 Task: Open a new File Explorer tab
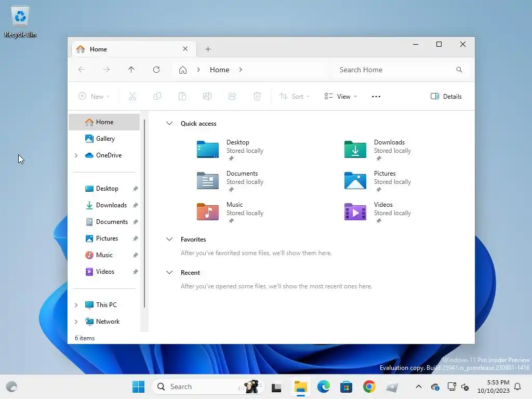tap(208, 49)
